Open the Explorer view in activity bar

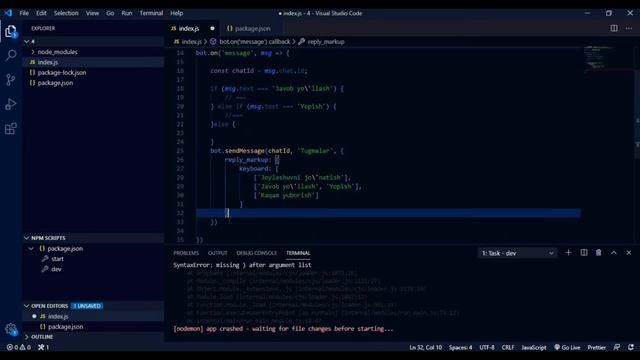click(x=11, y=31)
